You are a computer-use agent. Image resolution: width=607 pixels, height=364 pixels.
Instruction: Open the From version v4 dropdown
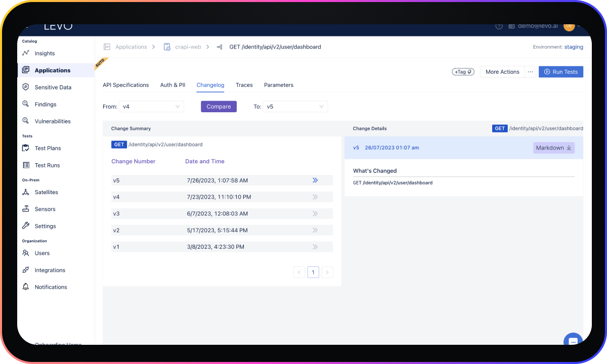click(x=151, y=107)
